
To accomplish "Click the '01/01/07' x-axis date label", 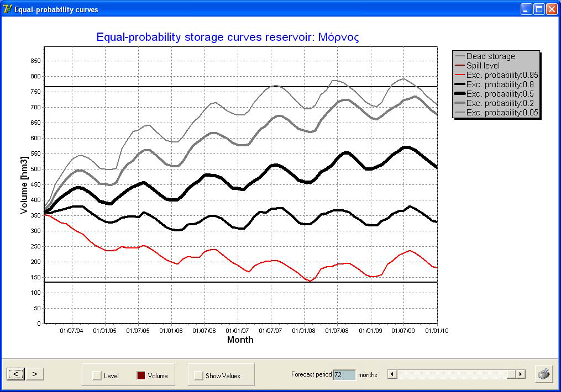I will [238, 331].
